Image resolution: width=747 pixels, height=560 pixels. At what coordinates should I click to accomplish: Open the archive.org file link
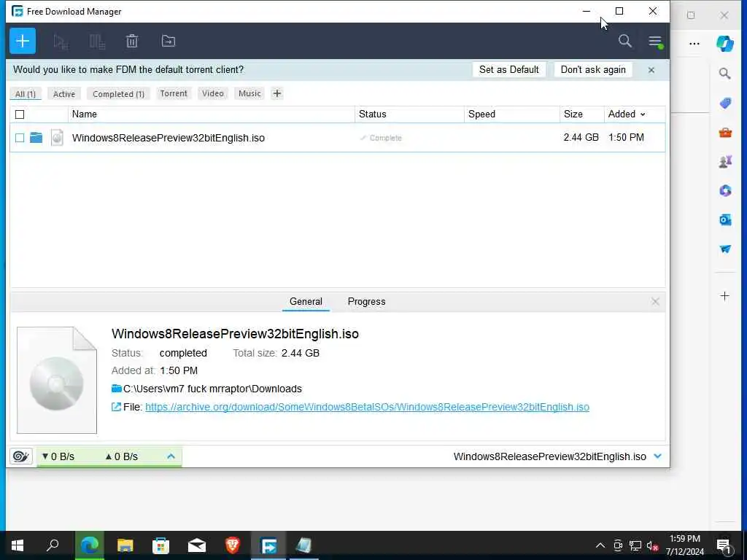(x=367, y=407)
